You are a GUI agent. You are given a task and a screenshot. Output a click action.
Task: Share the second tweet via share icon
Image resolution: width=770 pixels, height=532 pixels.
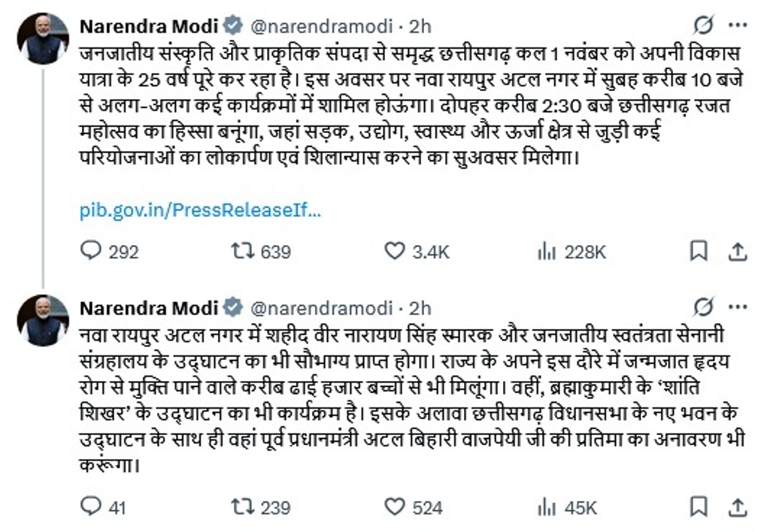pos(738,507)
